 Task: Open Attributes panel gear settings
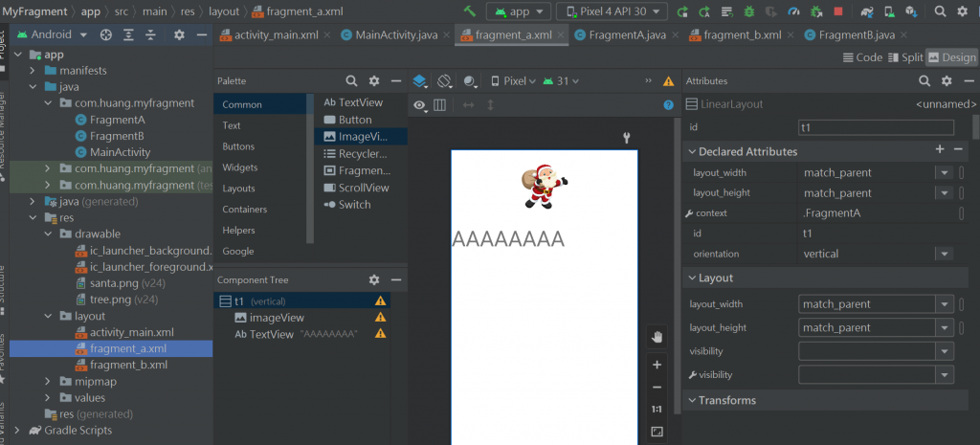(947, 80)
